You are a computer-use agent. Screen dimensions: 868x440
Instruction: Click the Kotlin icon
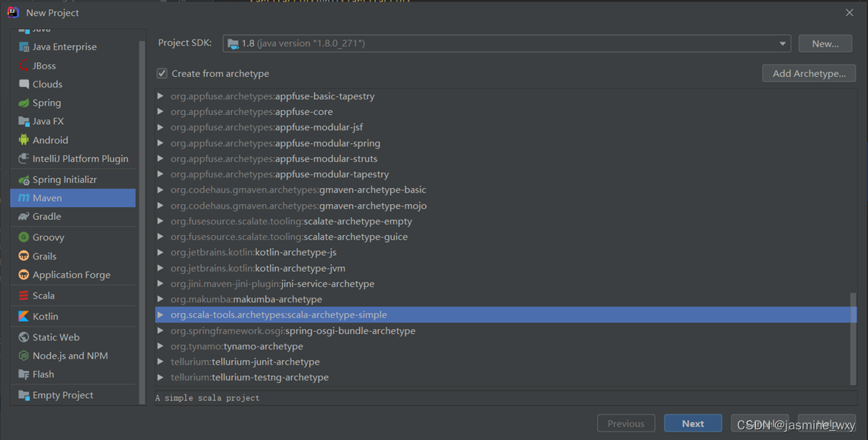pos(24,316)
